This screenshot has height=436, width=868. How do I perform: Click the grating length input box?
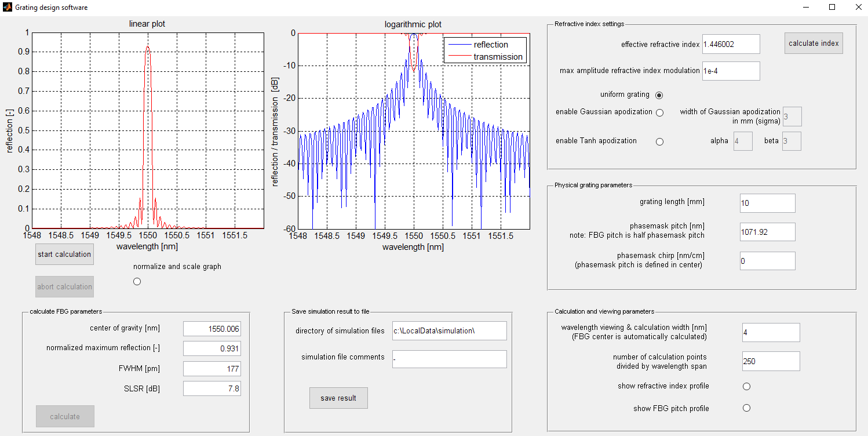pyautogui.click(x=767, y=203)
